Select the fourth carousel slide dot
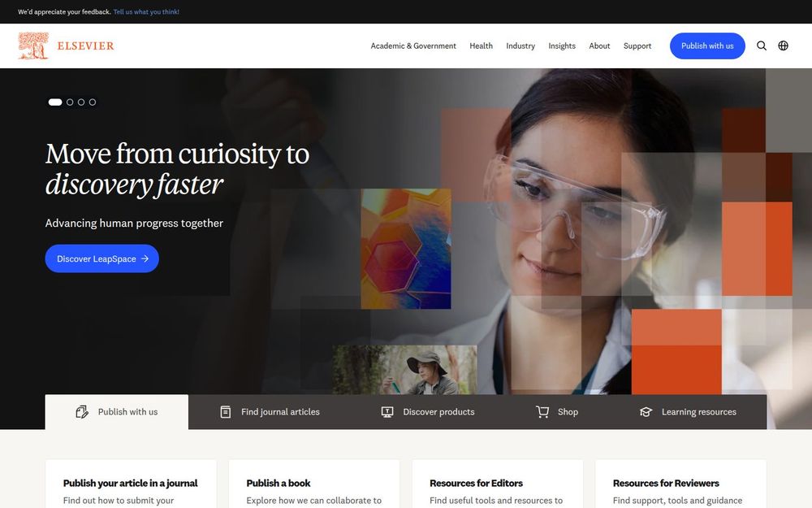This screenshot has height=508, width=812. click(93, 102)
